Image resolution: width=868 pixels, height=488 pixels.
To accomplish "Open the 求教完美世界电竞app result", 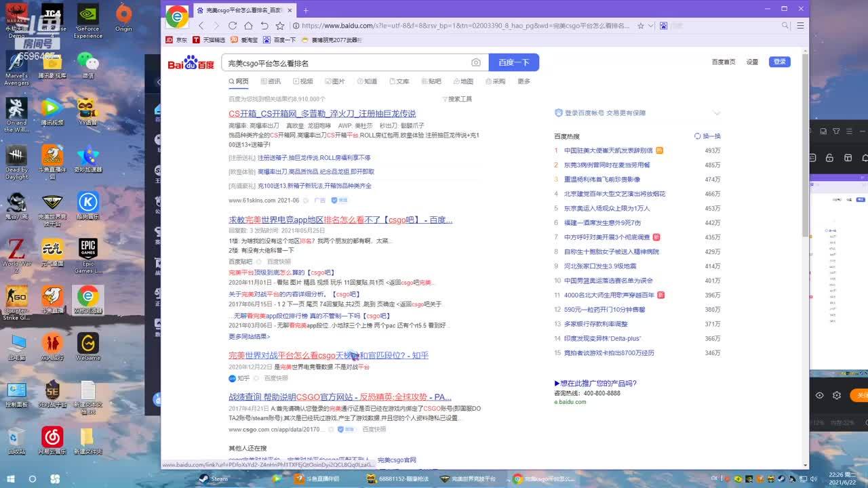I will 340,220.
